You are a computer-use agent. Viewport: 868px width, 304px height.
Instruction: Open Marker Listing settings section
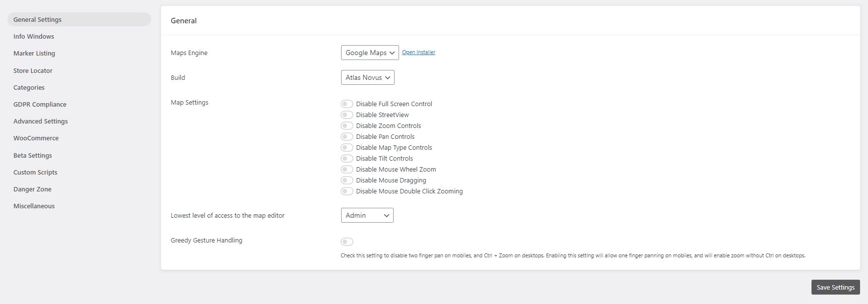[34, 53]
